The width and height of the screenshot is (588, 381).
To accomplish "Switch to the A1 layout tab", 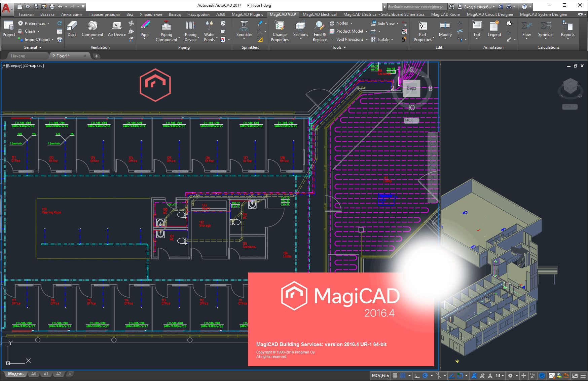I will coord(46,374).
